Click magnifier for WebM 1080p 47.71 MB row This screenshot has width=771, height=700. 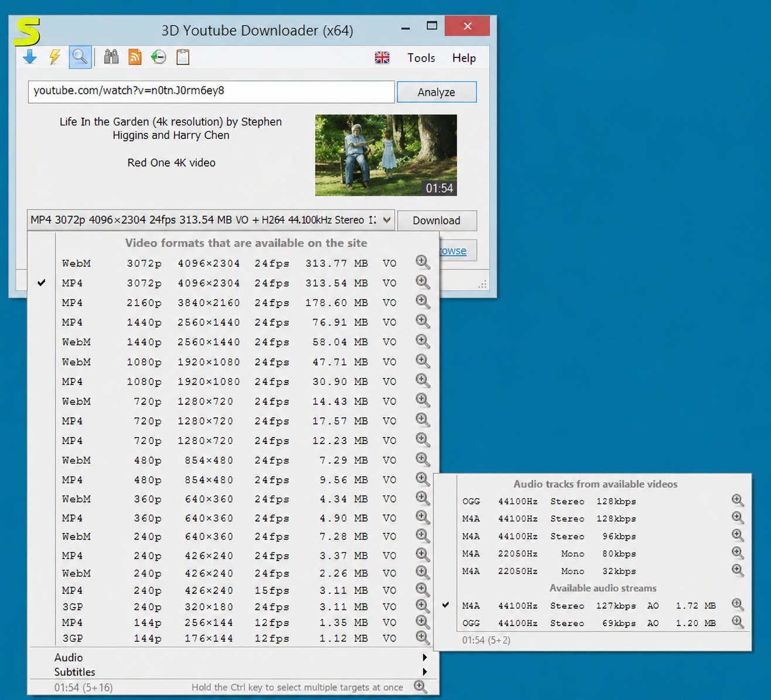[x=422, y=361]
